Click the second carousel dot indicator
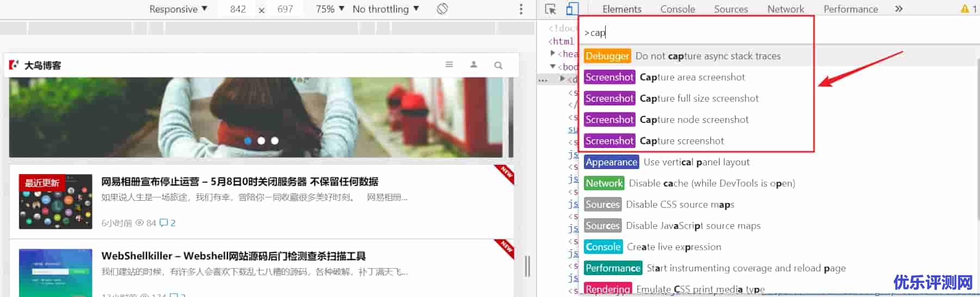Image resolution: width=980 pixels, height=297 pixels. [261, 141]
